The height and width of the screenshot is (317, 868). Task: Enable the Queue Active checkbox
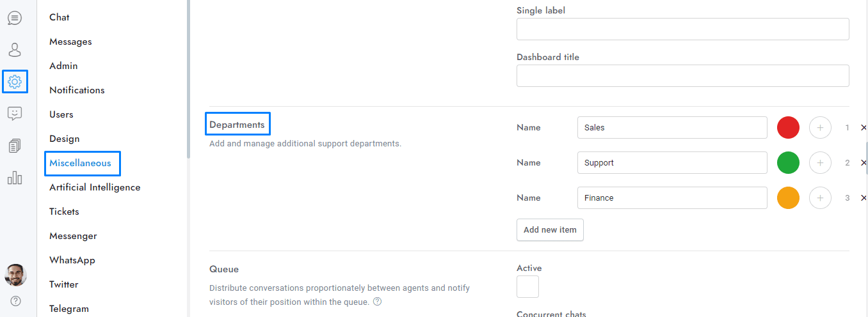527,287
